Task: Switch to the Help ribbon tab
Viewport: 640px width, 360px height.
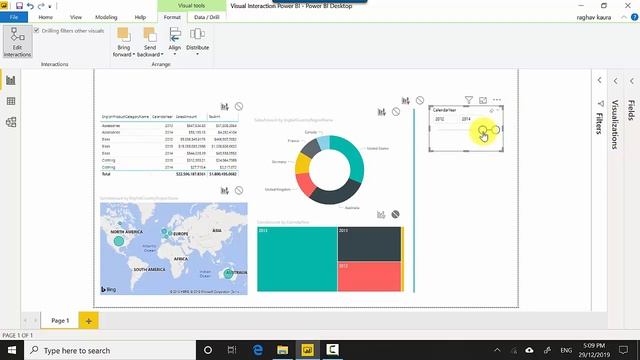Action: pos(140,17)
